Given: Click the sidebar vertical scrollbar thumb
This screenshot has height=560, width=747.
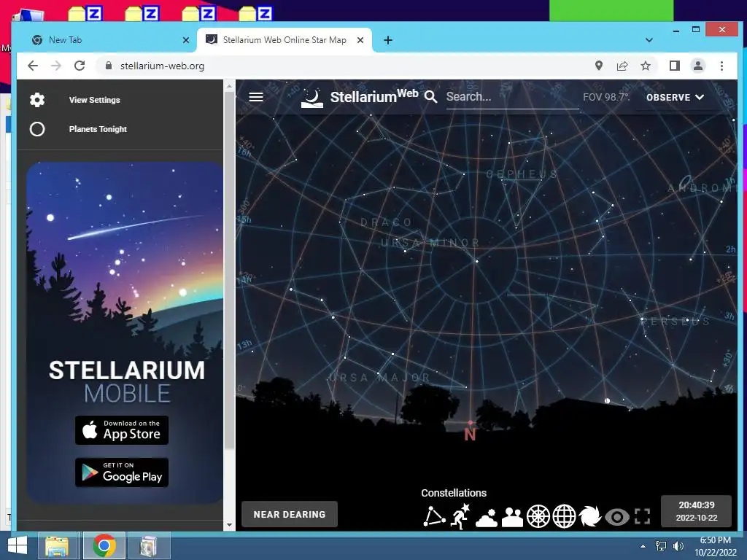Looking at the screenshot, I should point(229,270).
